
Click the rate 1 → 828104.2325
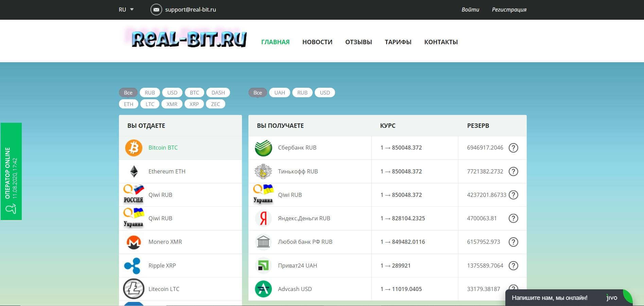[403, 218]
